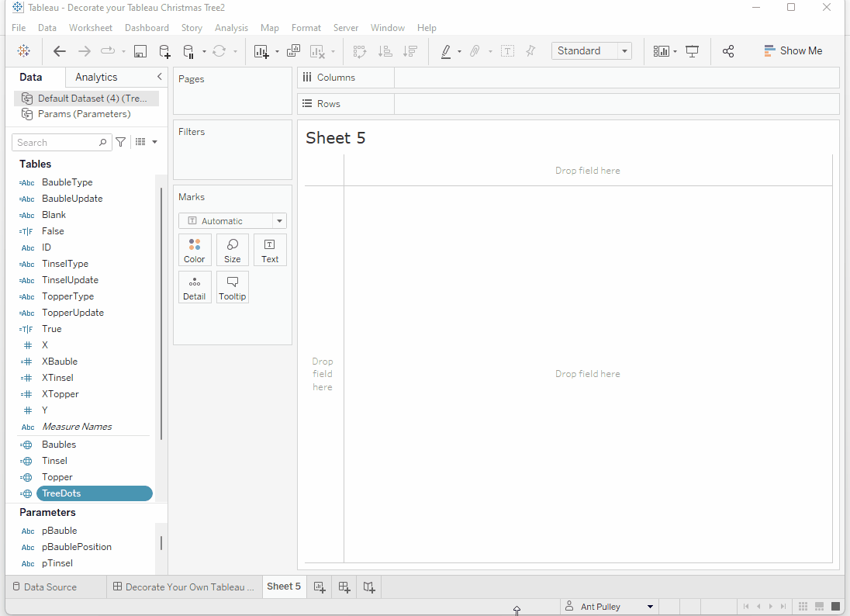Screen dimensions: 850x616
Task: Click the Tooltip marks button
Action: (232, 287)
